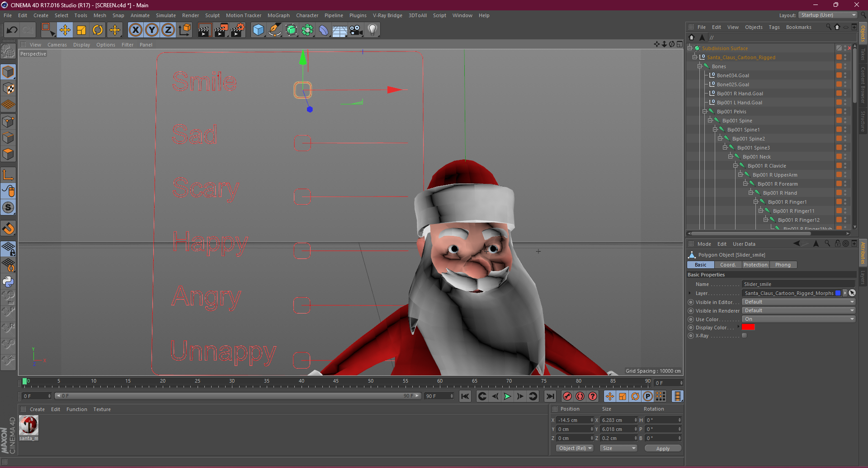This screenshot has height=468, width=868.
Task: Go to end of animation
Action: (550, 396)
